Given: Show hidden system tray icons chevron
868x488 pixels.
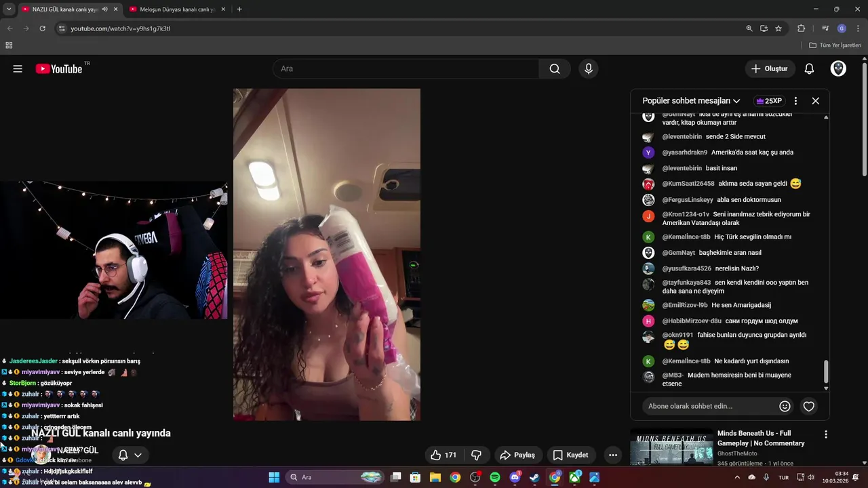Looking at the screenshot, I should point(737,477).
